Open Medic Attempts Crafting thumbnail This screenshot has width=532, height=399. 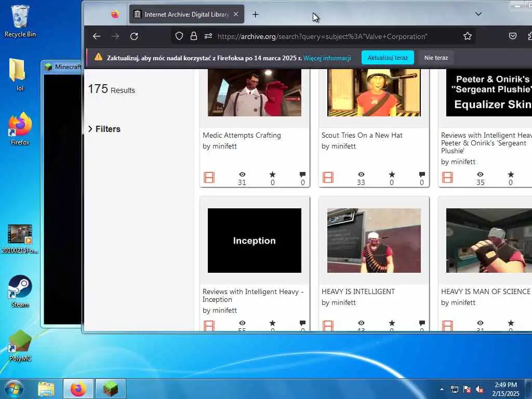coord(255,92)
